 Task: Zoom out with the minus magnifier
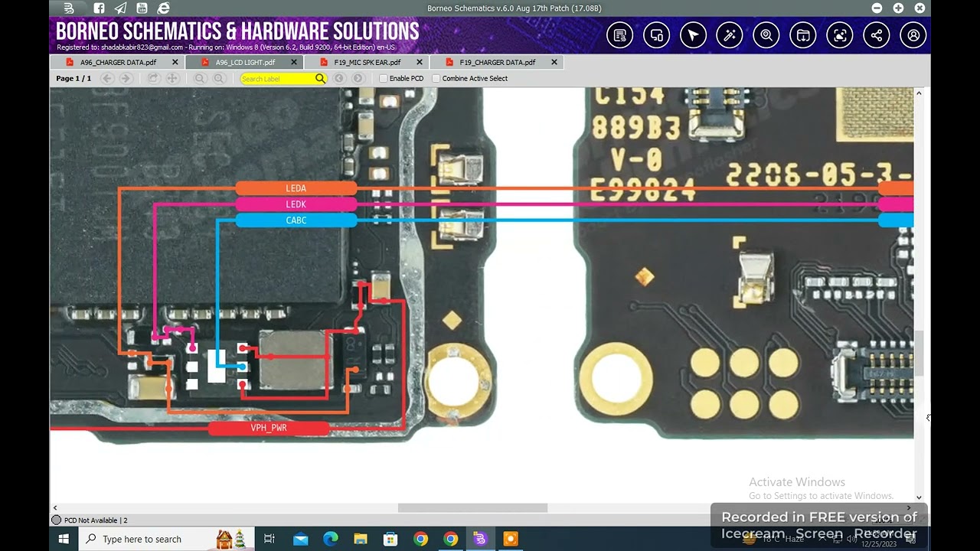click(200, 78)
